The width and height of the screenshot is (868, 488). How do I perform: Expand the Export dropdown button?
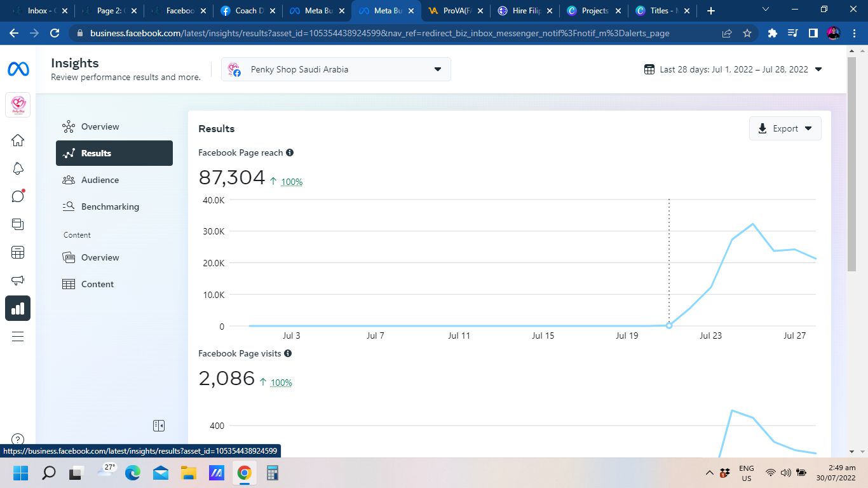(785, 128)
